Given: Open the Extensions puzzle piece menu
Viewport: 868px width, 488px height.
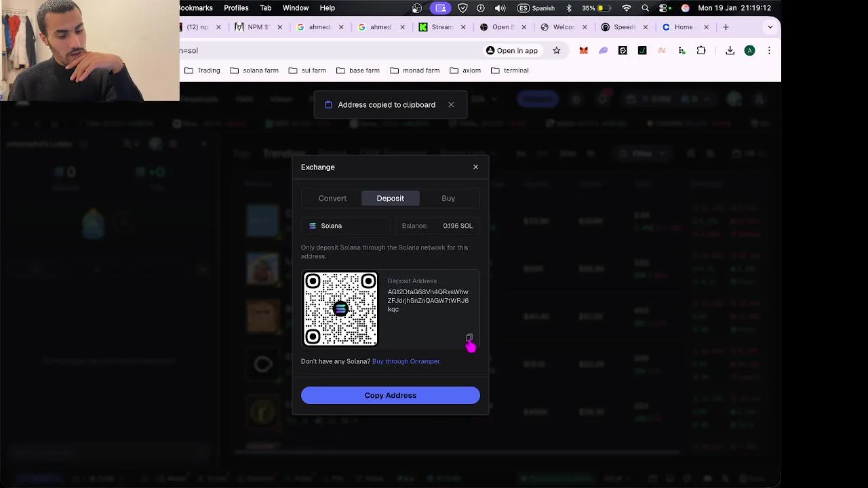Looking at the screenshot, I should pyautogui.click(x=701, y=50).
